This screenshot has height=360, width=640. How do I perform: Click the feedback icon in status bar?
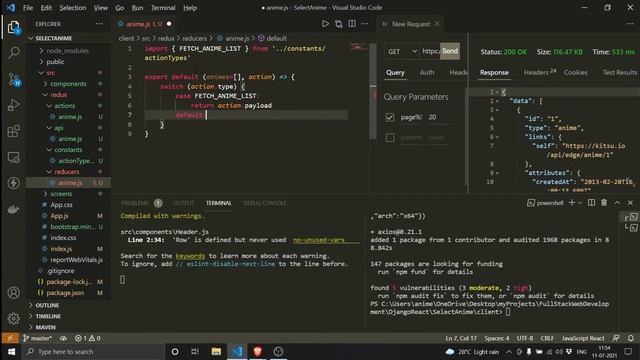616,338
